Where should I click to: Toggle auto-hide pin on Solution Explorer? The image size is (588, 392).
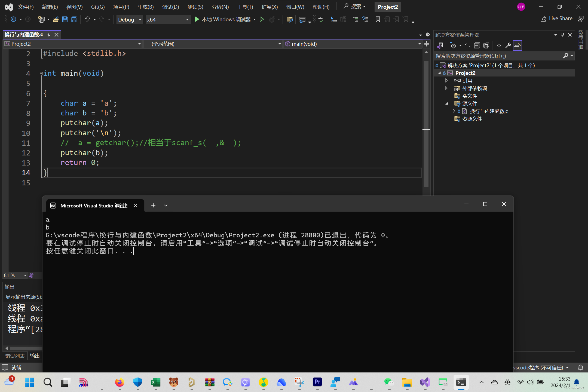tap(562, 35)
